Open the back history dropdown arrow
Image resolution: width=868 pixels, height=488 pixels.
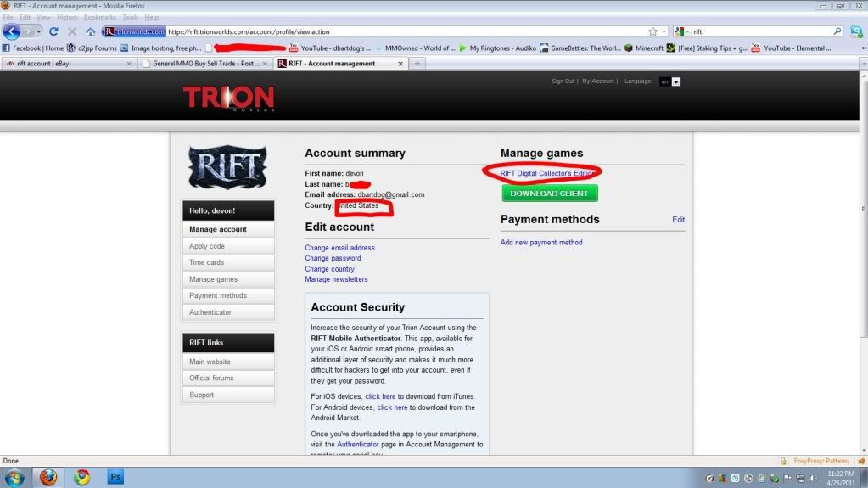click(38, 31)
